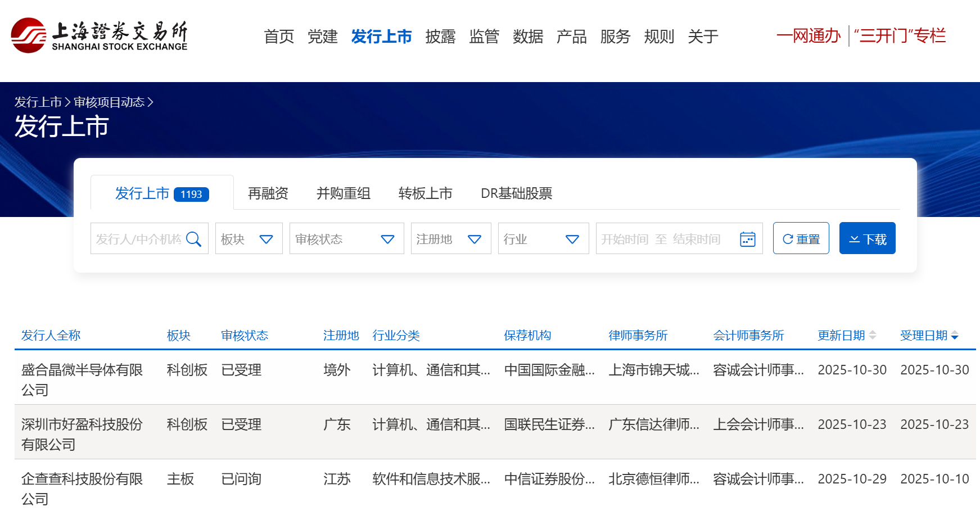Click the 发行人全称 column header

click(x=51, y=335)
